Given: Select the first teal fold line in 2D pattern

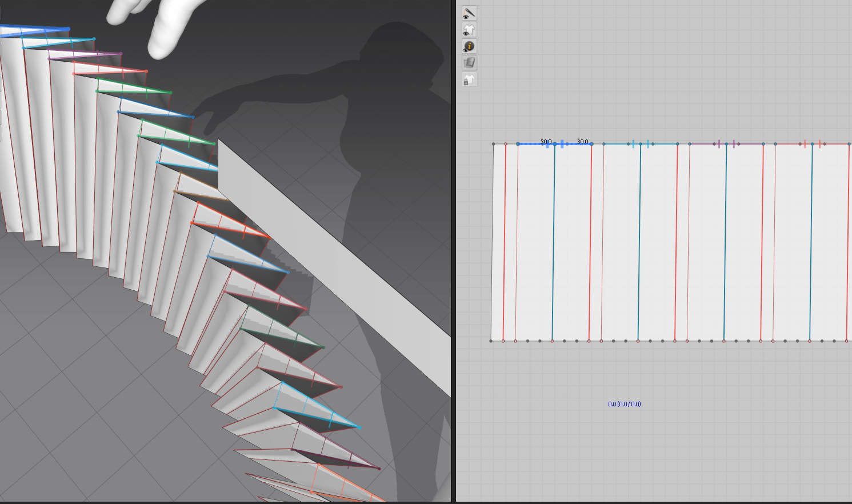Looking at the screenshot, I should point(553,240).
